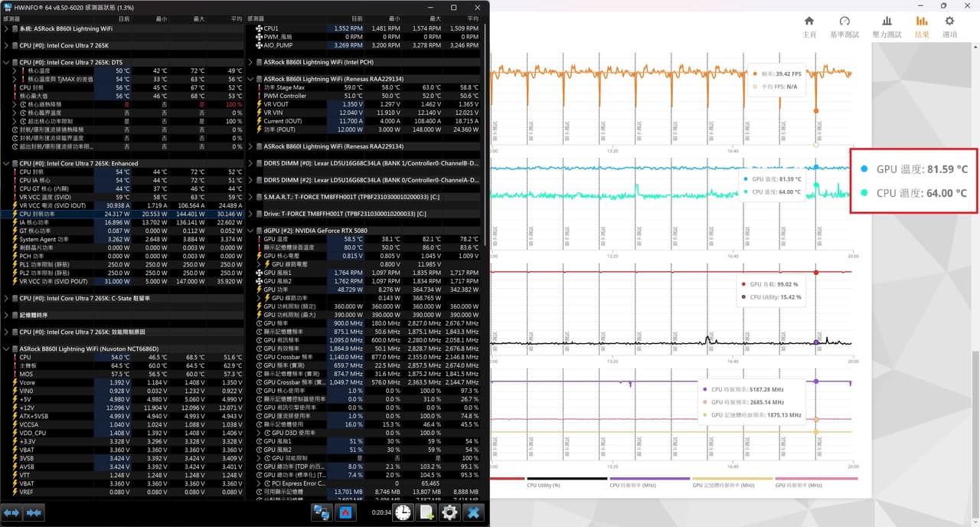Click the chip icon beside dGPU NVIDIA GeForce RTX 5080
Image resolution: width=980 pixels, height=527 pixels.
coord(259,231)
